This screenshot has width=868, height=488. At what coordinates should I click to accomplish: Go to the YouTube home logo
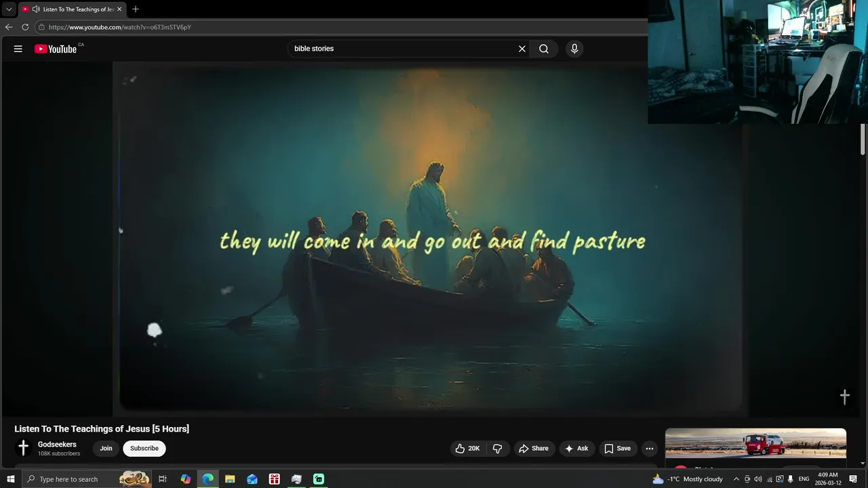click(x=56, y=49)
